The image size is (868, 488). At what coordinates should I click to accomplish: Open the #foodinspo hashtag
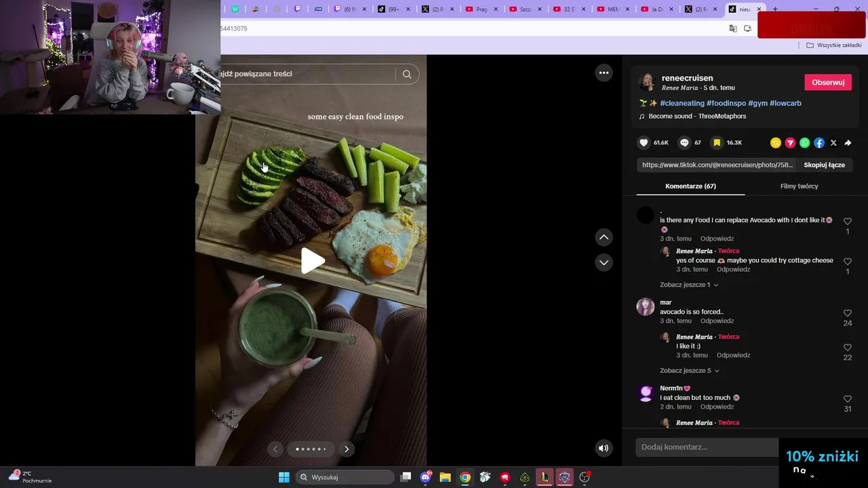[x=726, y=103]
